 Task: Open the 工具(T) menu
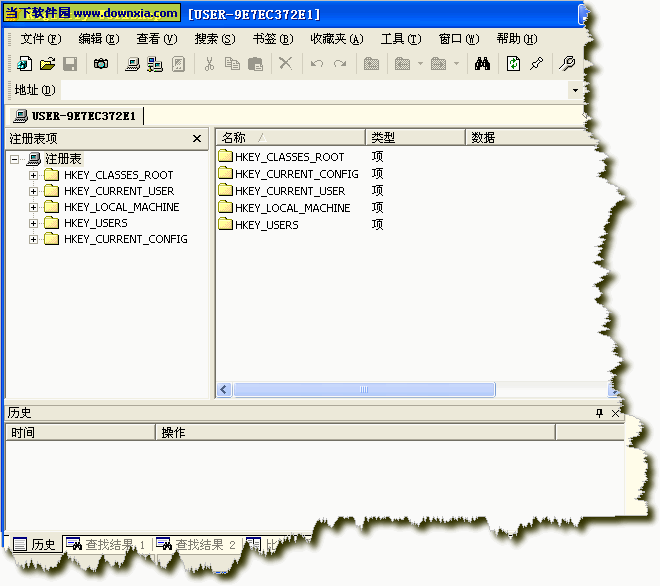click(x=400, y=39)
